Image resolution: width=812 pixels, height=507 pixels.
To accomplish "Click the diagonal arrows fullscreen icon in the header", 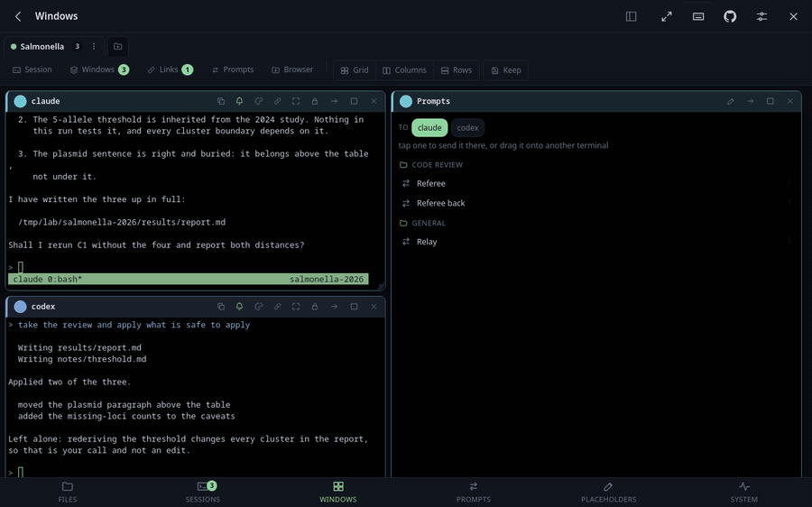I will click(667, 16).
